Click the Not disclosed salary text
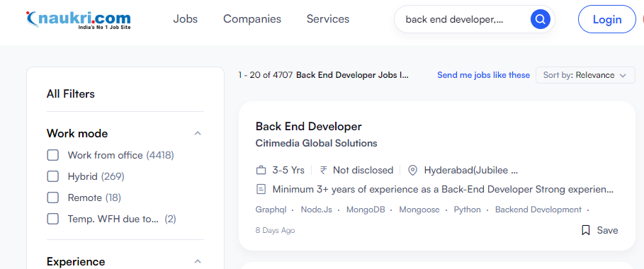The width and height of the screenshot is (644, 269). pos(363,170)
